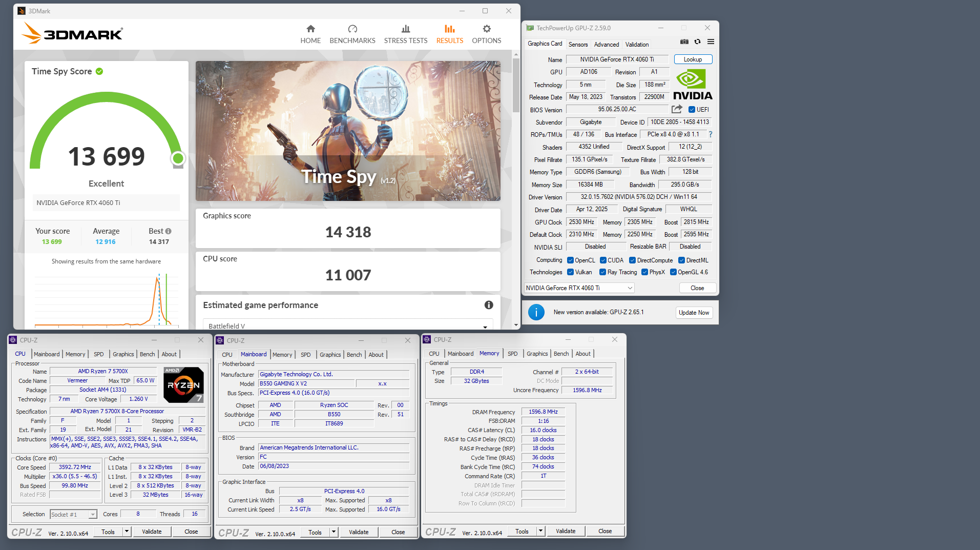
Task: Click the 3DMark scrollbar down arrow
Action: coord(516,325)
